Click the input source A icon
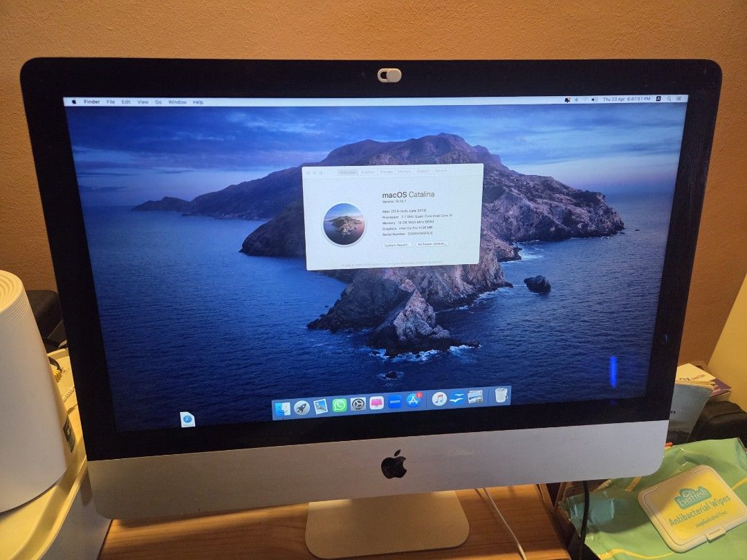 (658, 99)
